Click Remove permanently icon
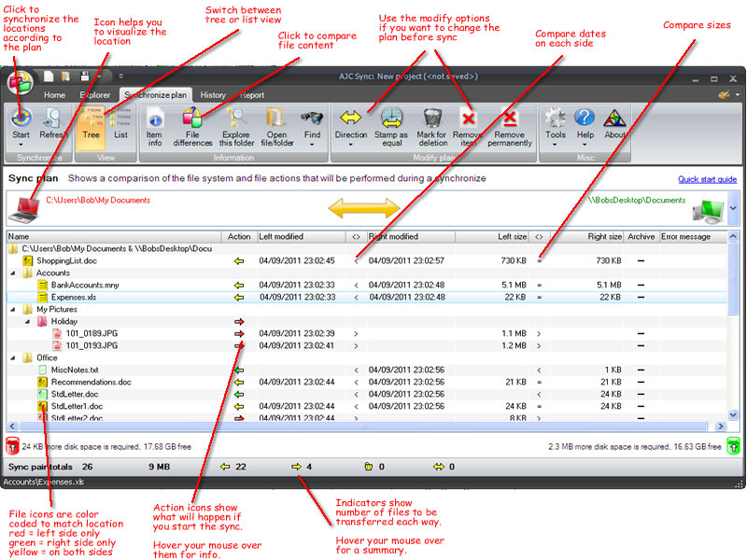The image size is (747, 560). 510,119
